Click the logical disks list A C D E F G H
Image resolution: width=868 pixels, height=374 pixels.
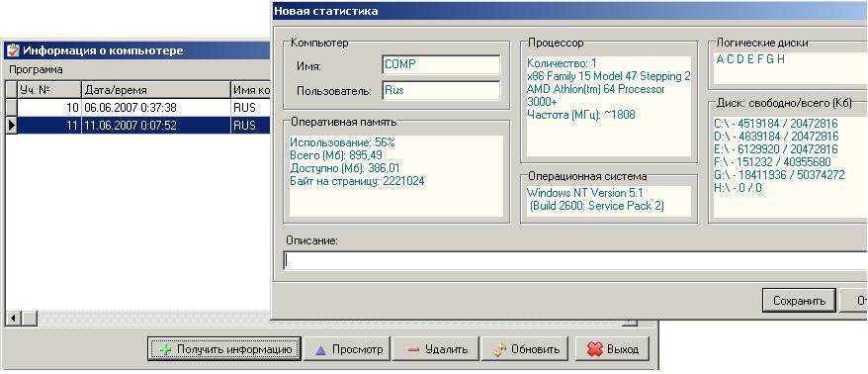point(750,59)
